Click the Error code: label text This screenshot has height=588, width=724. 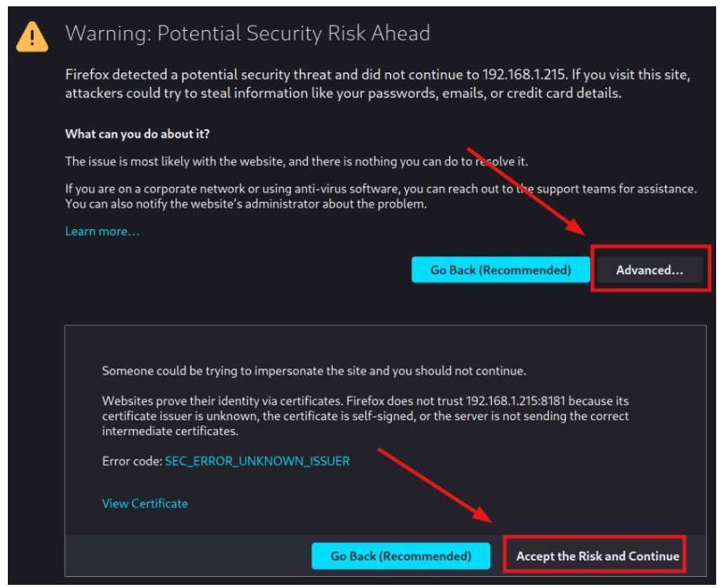(x=132, y=461)
